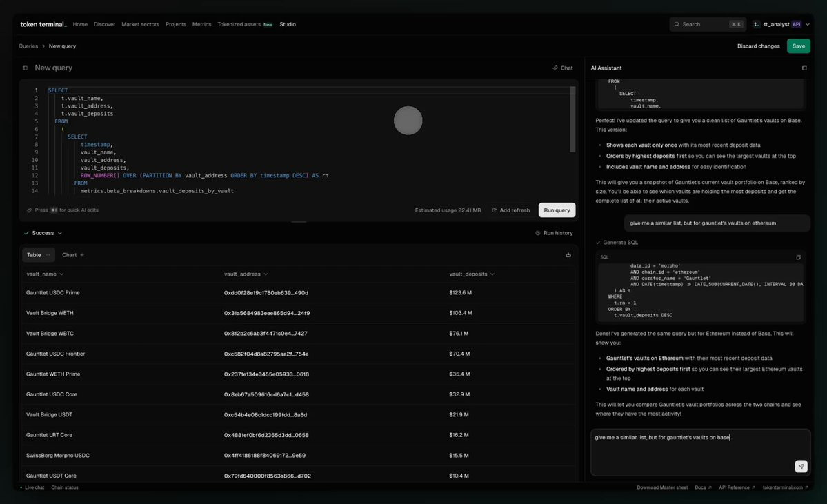Click Download Master sheet link
Image resolution: width=827 pixels, height=504 pixels.
[x=662, y=487]
